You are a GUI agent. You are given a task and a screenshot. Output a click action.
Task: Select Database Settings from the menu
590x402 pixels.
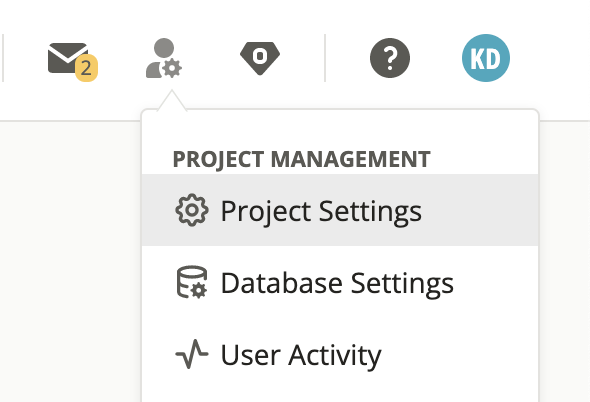point(340,282)
